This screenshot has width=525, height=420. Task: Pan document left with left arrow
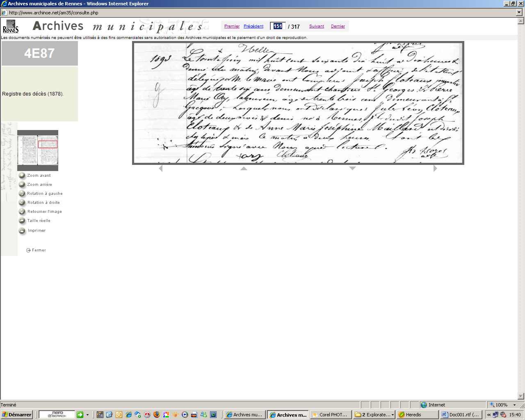point(160,168)
